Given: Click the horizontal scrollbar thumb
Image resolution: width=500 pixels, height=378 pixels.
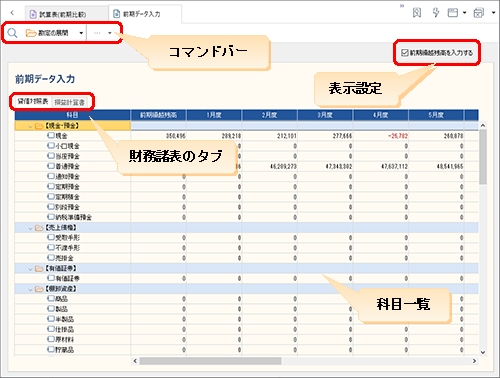Looking at the screenshot, I should click(210, 361).
